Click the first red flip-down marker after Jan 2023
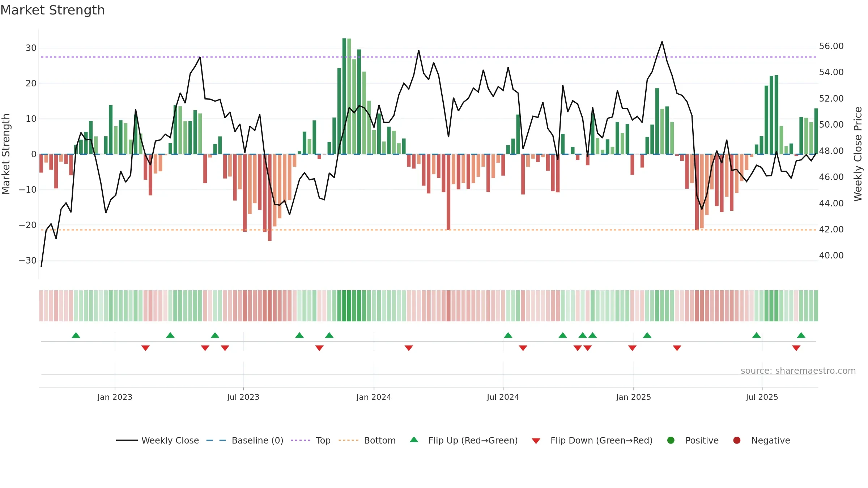The width and height of the screenshot is (868, 488). click(145, 348)
